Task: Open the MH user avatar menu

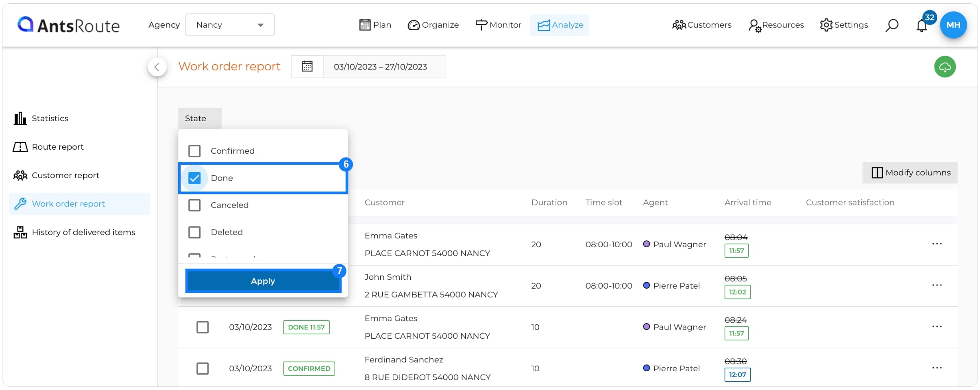Action: pyautogui.click(x=953, y=25)
